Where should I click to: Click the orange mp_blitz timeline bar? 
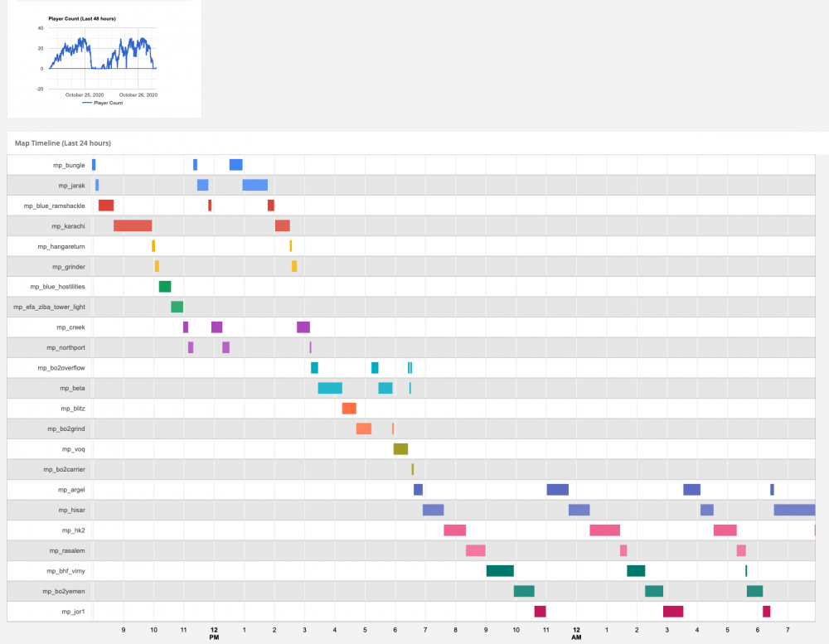click(x=349, y=408)
